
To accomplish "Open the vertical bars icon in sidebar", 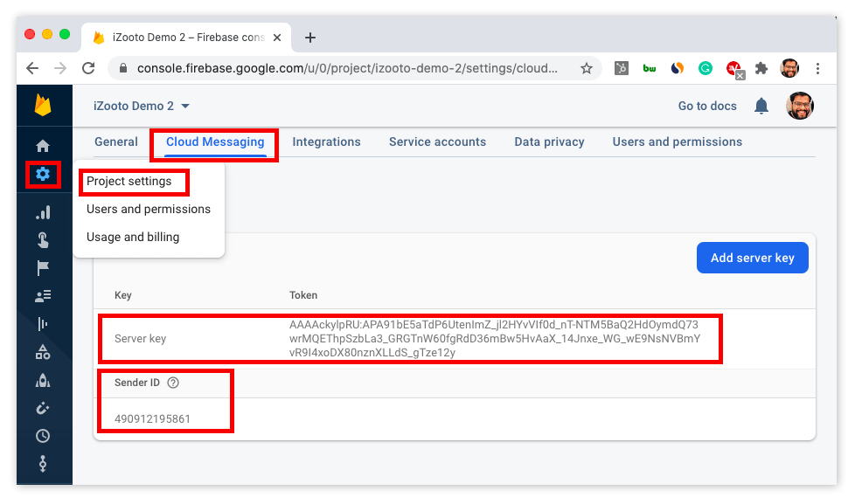I will click(43, 324).
